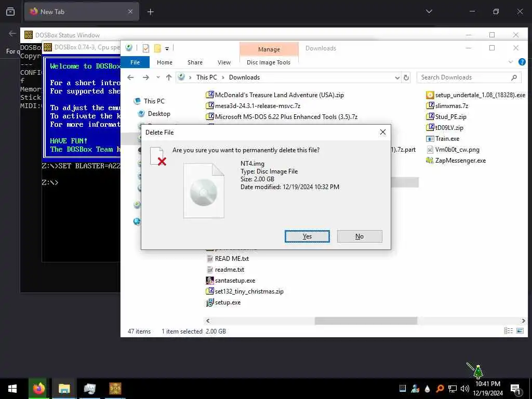Click the water drop tray icon
Screen dimensions: 532x399
[428, 389]
